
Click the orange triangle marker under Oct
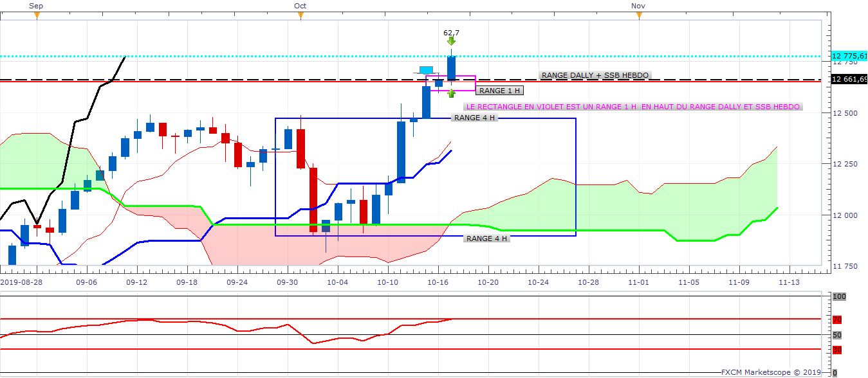(300, 16)
